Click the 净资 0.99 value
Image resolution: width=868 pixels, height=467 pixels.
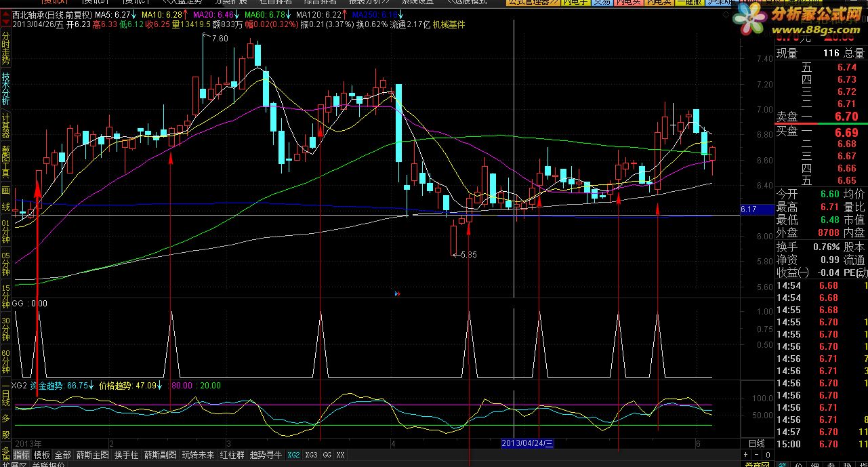829,260
